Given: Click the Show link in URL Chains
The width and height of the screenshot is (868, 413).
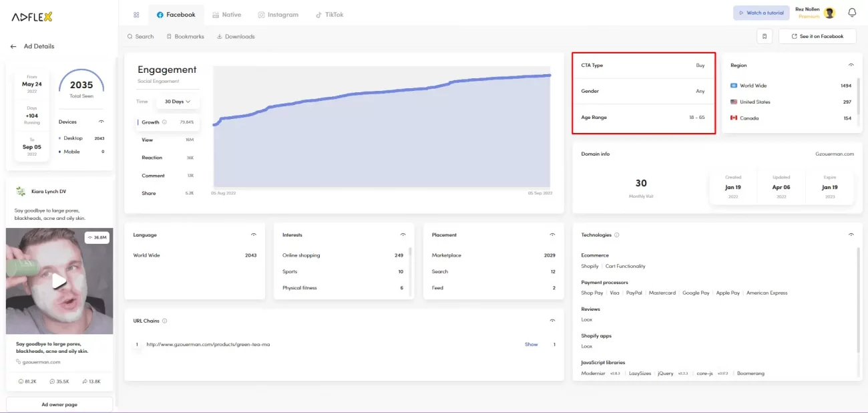Looking at the screenshot, I should tap(531, 345).
